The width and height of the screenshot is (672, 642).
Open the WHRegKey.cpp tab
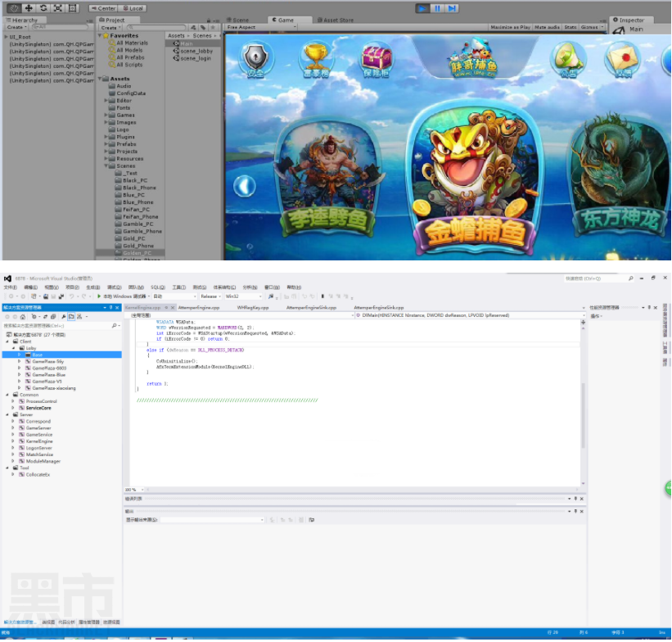pyautogui.click(x=253, y=308)
